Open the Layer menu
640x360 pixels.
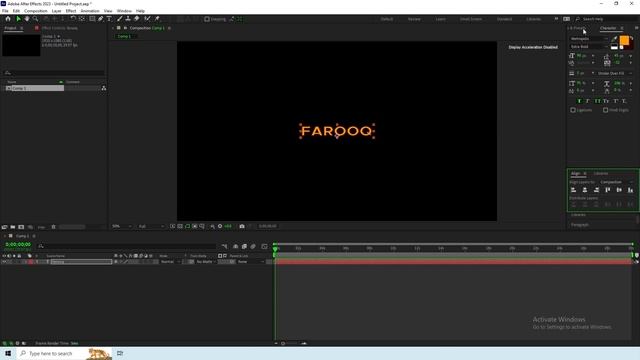click(56, 11)
